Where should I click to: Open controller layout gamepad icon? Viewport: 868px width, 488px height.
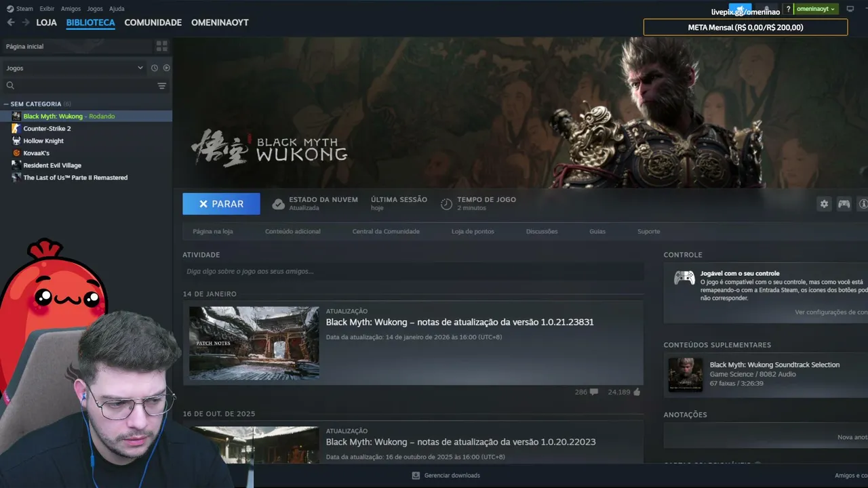[844, 203]
